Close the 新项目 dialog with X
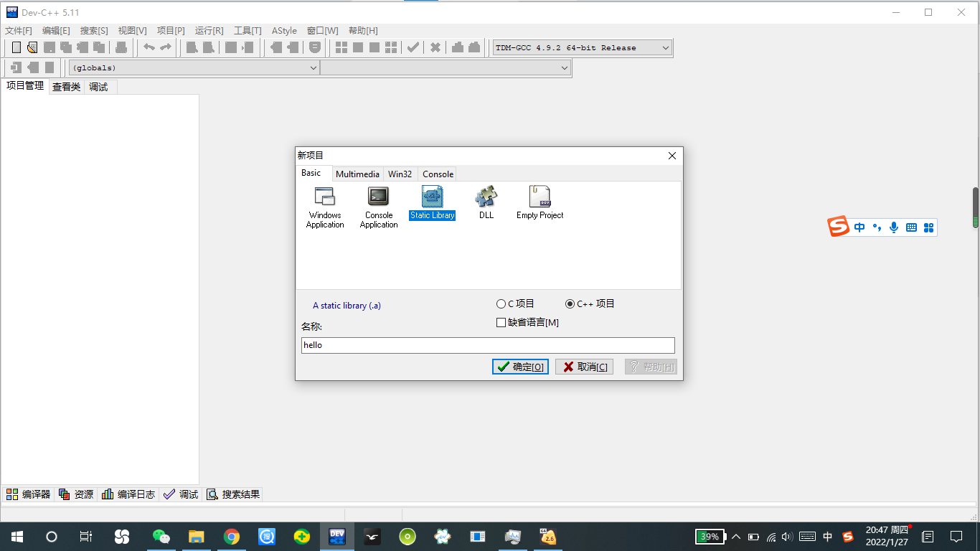Screen dimensions: 980x551 coord(672,156)
